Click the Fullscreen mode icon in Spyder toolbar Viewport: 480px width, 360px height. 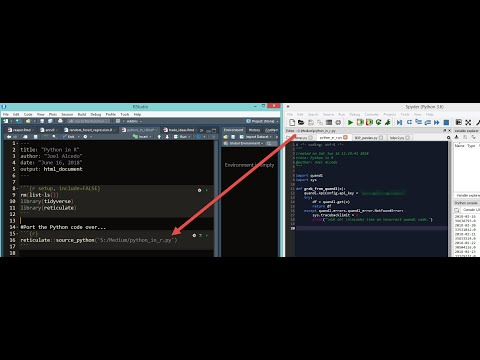point(468,122)
